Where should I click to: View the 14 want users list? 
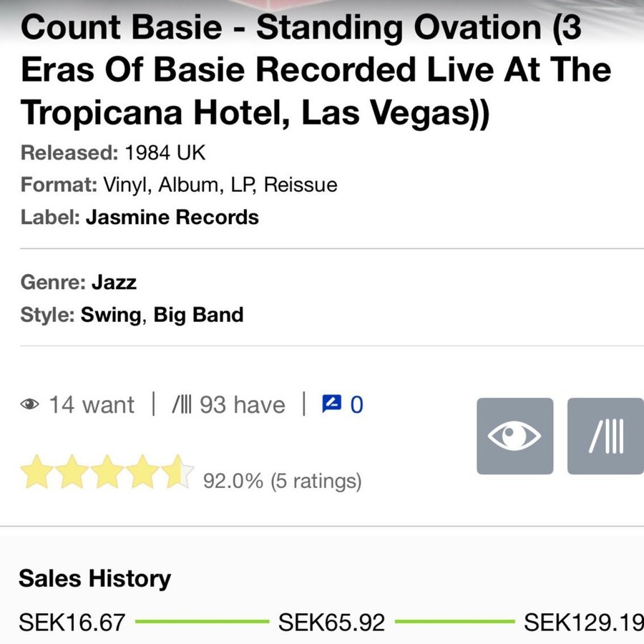click(92, 405)
